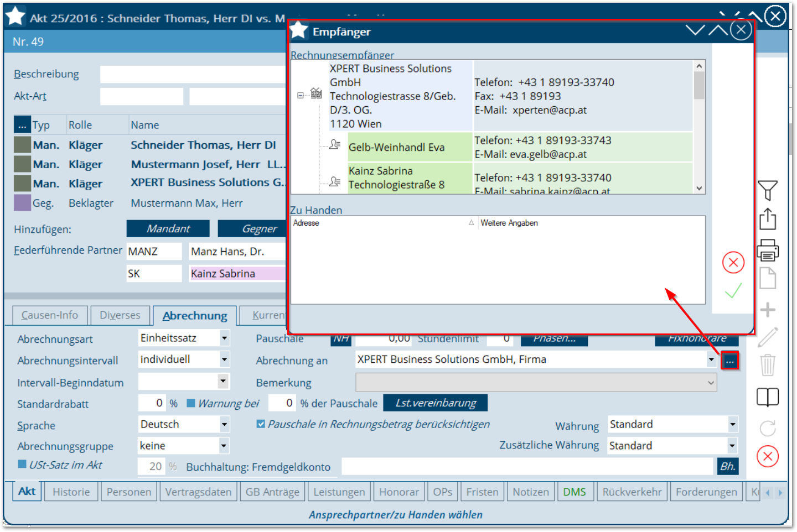Click the printer icon in right sidebar
This screenshot has height=532, width=797.
768,250
